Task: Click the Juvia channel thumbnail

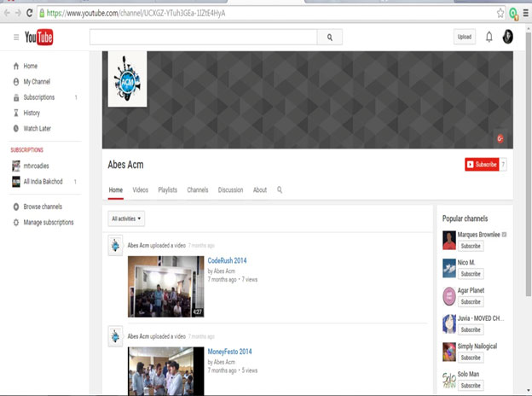Action: pos(448,323)
